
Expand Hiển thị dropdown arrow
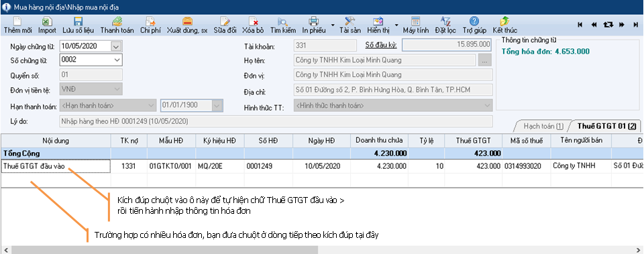(396, 25)
